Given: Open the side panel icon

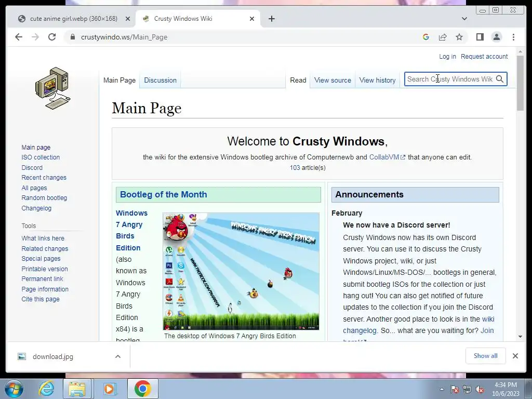Looking at the screenshot, I should tap(480, 37).
